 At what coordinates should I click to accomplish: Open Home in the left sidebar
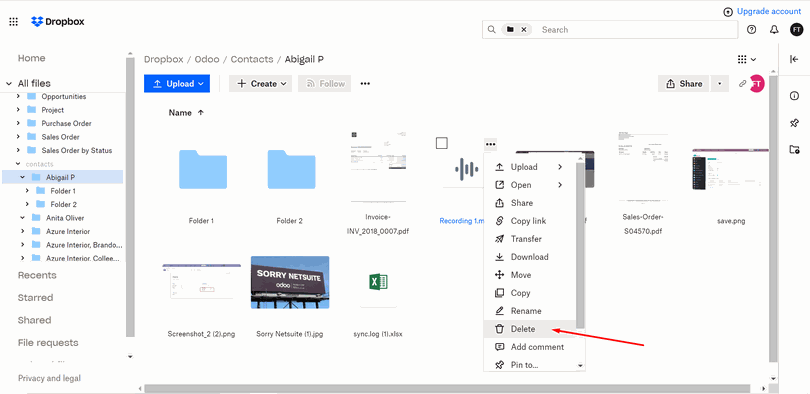(x=32, y=58)
